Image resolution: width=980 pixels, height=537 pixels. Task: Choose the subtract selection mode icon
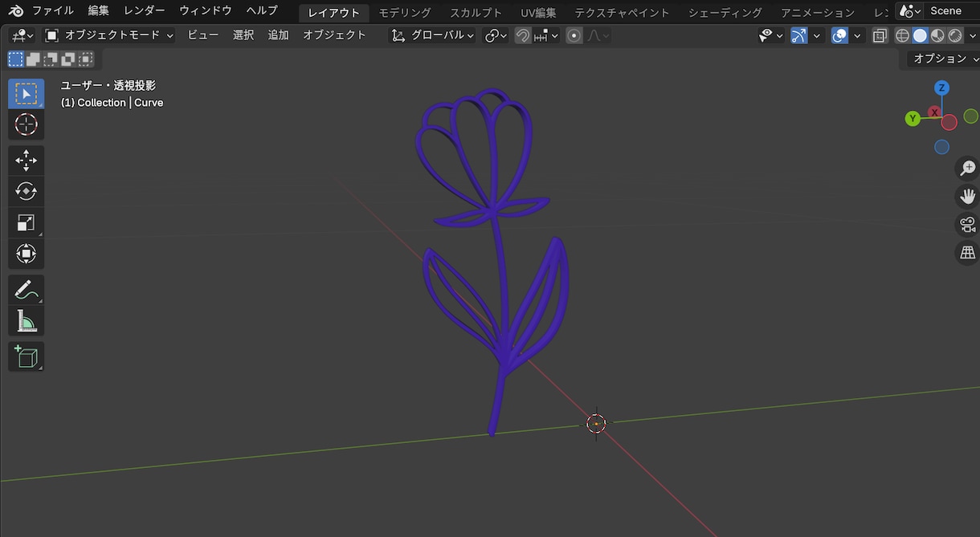(x=51, y=59)
